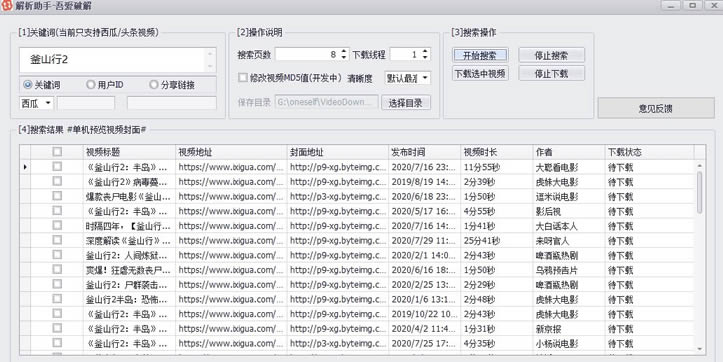Click the 意见反馈 button
The height and width of the screenshot is (362, 723).
pos(656,108)
